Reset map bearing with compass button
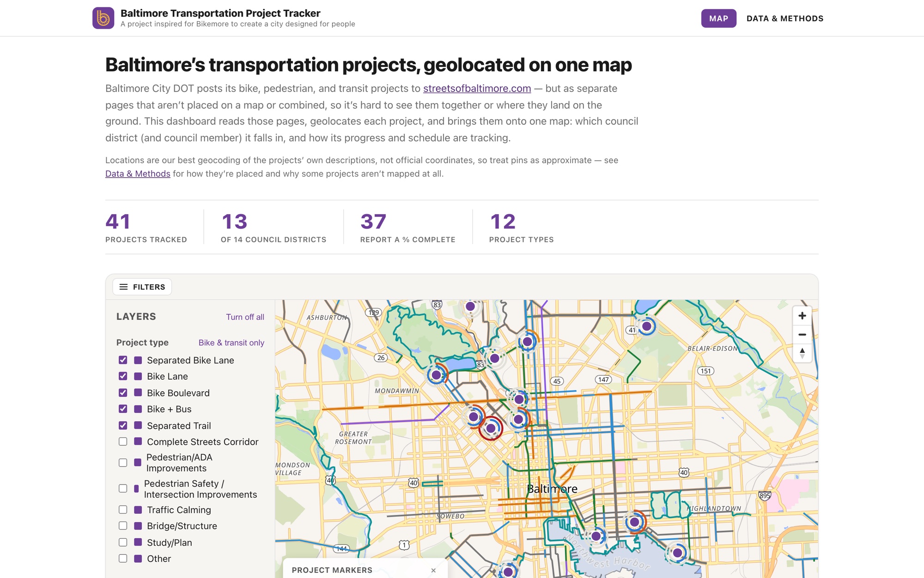Screen dimensions: 924x578 click(x=802, y=353)
